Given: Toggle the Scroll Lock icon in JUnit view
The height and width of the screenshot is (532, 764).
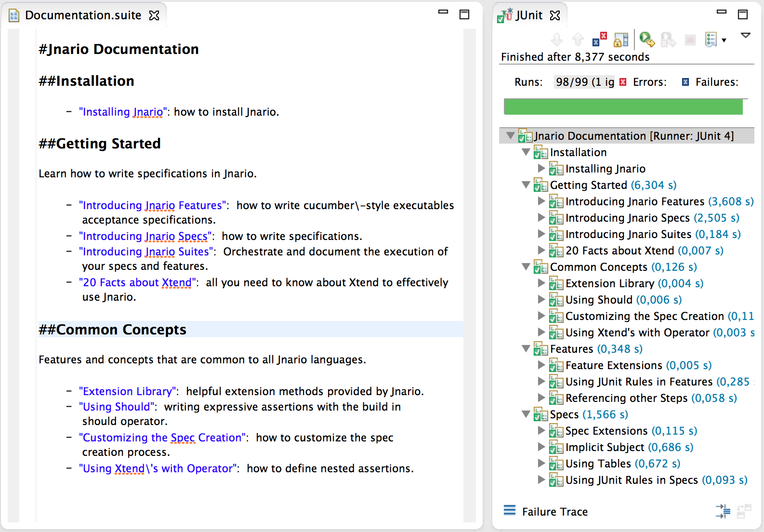Looking at the screenshot, I should point(621,40).
